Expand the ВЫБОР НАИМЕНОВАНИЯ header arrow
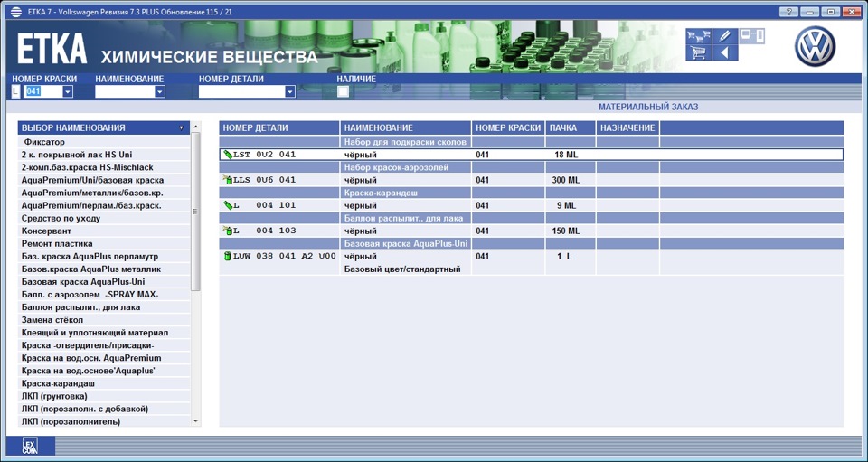868x462 pixels. point(181,127)
